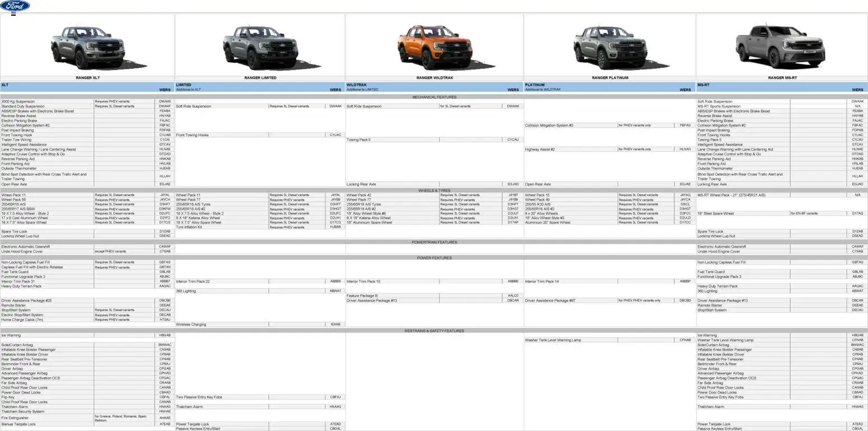Select the MECHANICAL FEATURES section header

coord(434,97)
